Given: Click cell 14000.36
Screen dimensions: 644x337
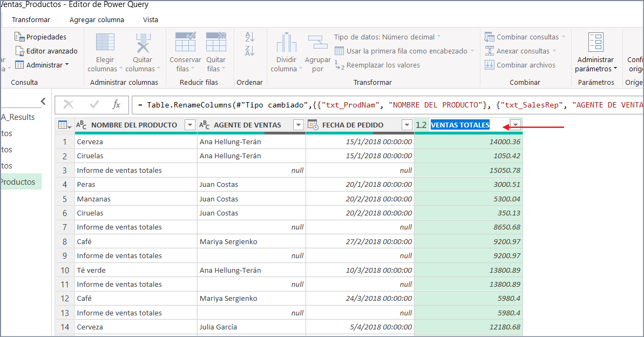Looking at the screenshot, I should (469, 142).
